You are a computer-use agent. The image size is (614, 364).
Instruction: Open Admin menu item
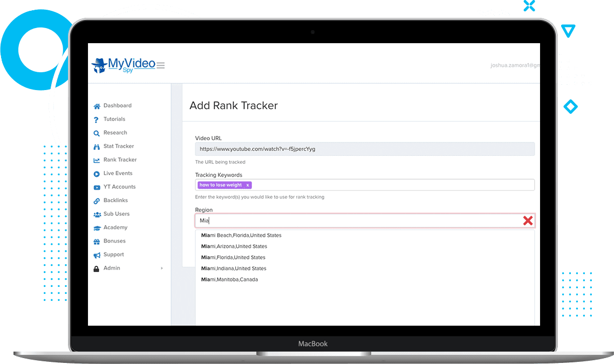coord(112,267)
